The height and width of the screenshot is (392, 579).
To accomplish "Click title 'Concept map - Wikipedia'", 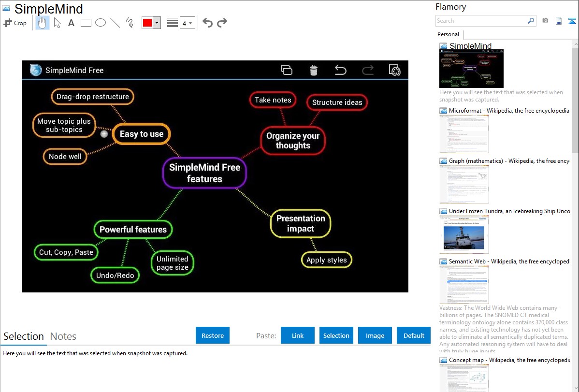I will (509, 360).
